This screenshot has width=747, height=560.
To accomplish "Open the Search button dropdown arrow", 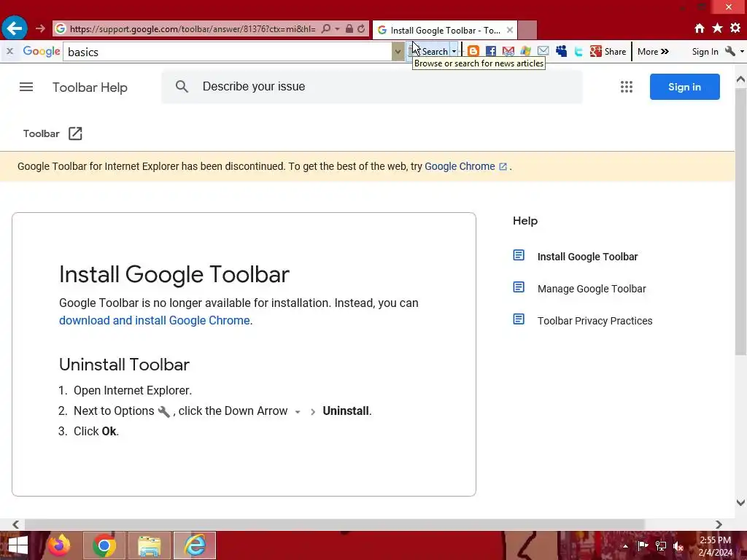I will 454,52.
